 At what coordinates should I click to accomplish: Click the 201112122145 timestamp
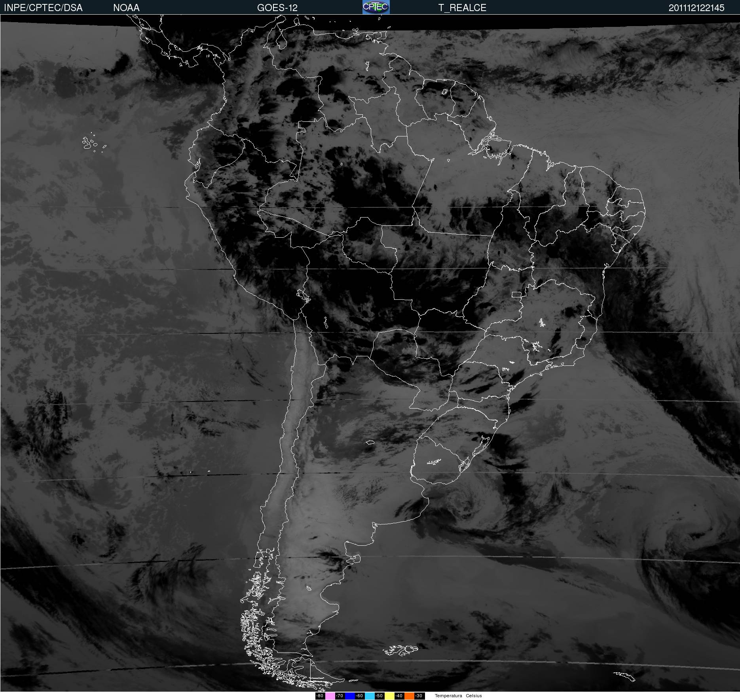click(x=696, y=8)
